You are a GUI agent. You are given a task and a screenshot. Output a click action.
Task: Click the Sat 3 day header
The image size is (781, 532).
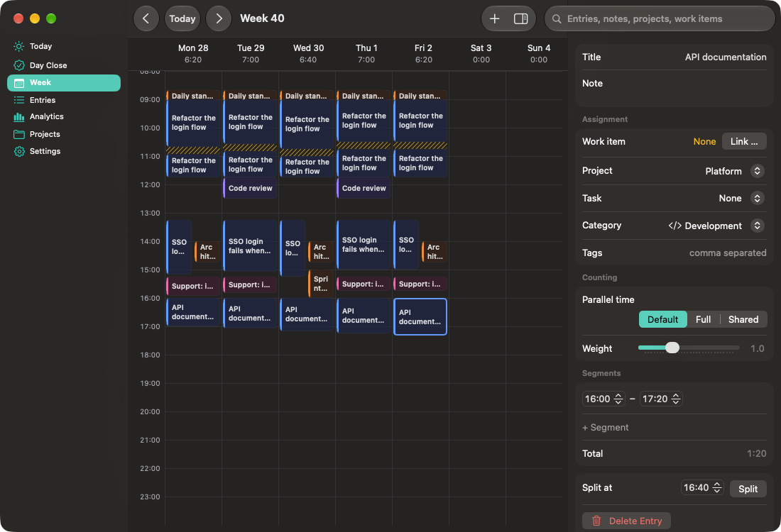click(x=481, y=54)
